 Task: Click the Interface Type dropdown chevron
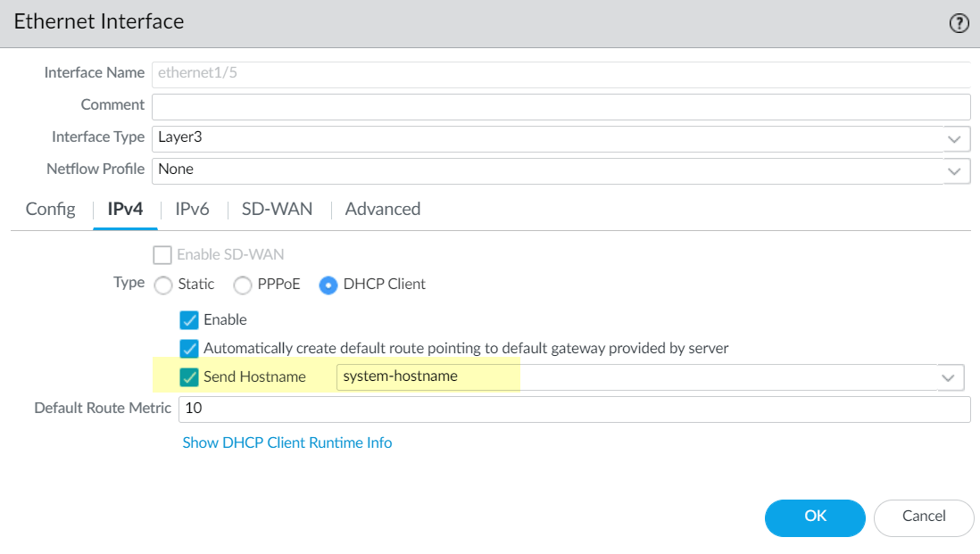[x=954, y=138]
